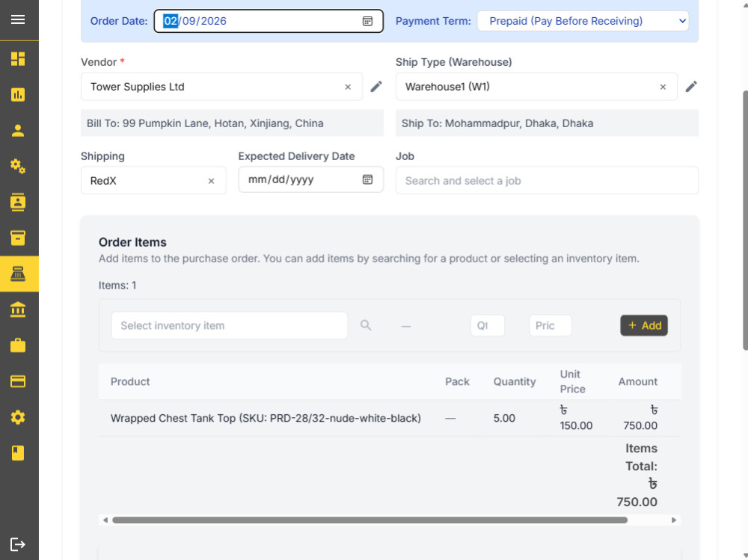Focus the Order Date input field
Image resolution: width=748 pixels, height=560 pixels.
coord(269,21)
